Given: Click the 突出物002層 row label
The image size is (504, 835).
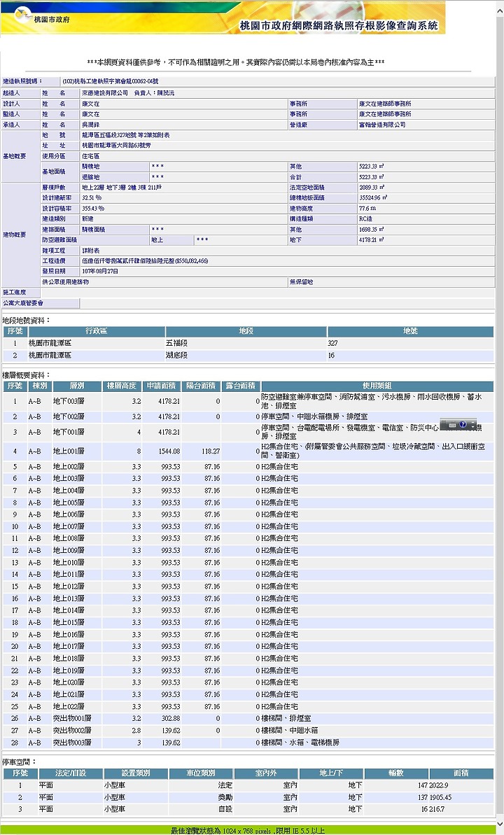Looking at the screenshot, I should (x=72, y=730).
